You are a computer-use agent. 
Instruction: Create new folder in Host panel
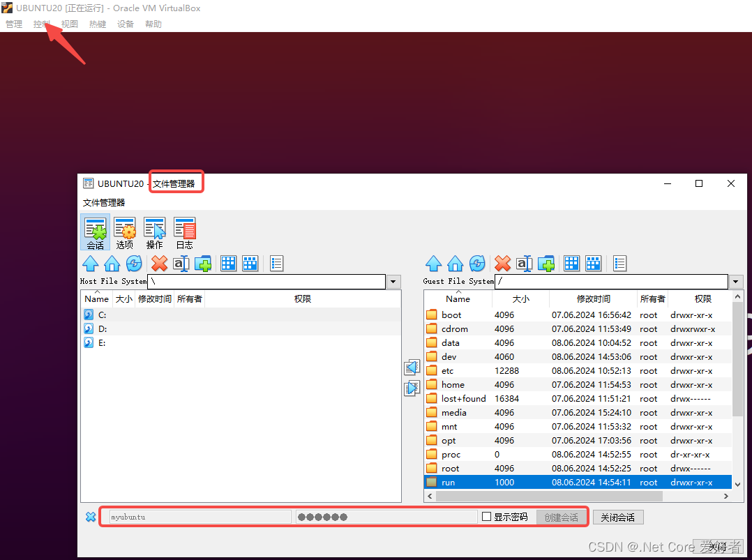tap(203, 263)
